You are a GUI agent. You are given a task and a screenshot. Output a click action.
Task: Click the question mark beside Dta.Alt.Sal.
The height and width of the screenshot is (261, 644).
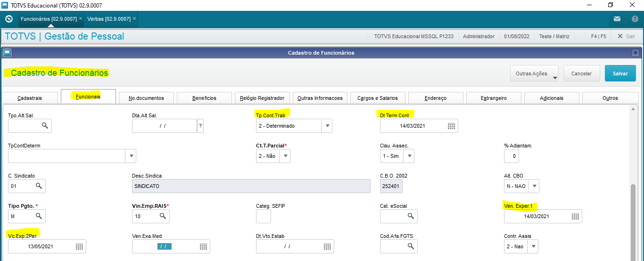coord(200,126)
